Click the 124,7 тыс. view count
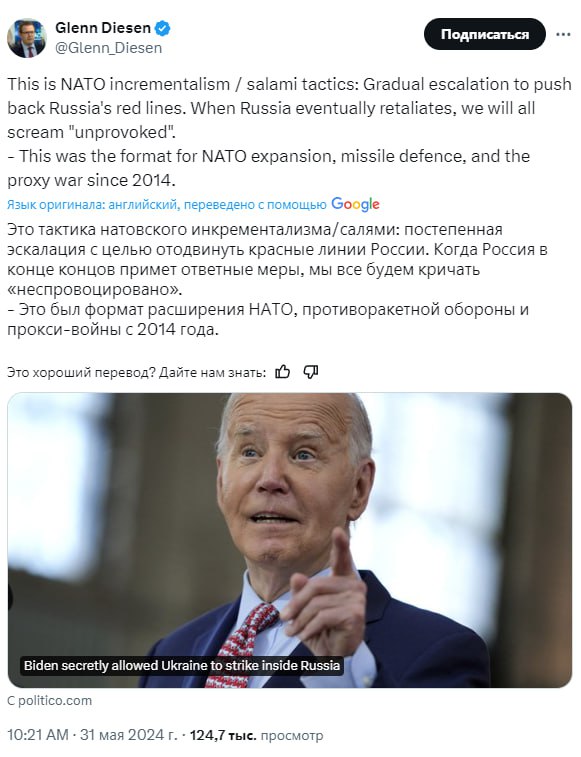Screen dimensions: 581x757 [223, 735]
